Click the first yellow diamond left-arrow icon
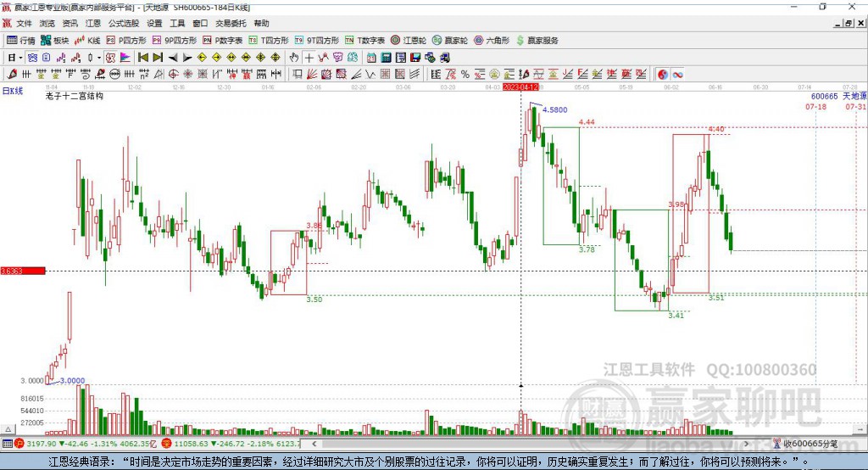Viewport: 868px width, 470px height. (x=202, y=58)
